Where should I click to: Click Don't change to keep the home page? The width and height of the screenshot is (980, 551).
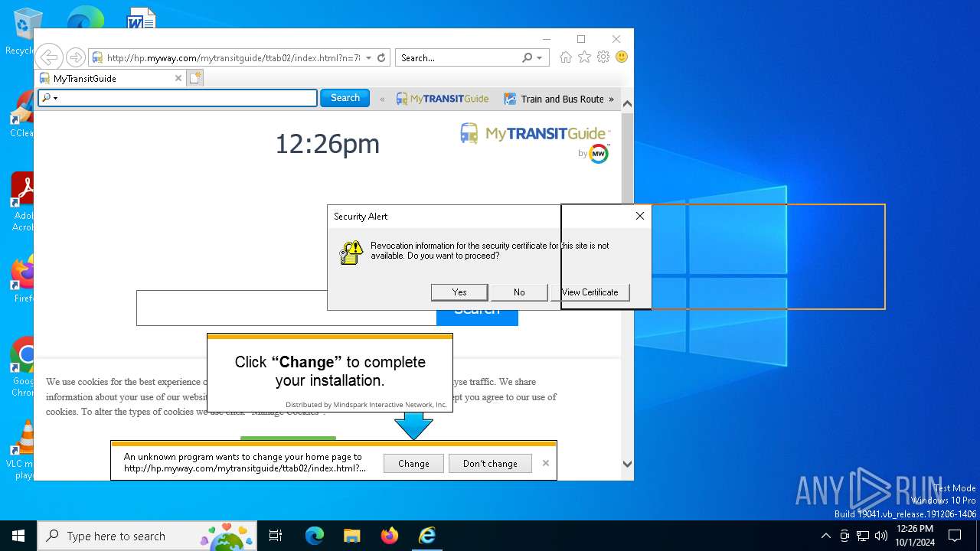click(490, 463)
